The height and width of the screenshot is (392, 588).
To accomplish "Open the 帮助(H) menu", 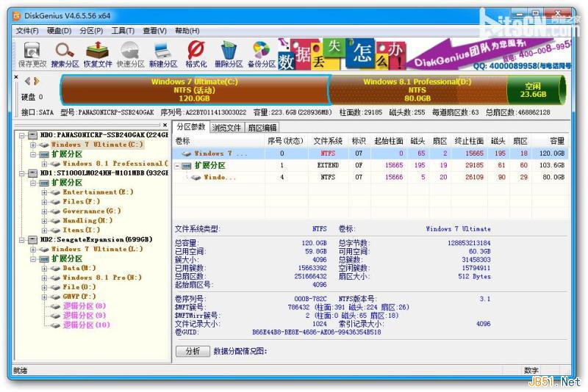I will pyautogui.click(x=187, y=31).
